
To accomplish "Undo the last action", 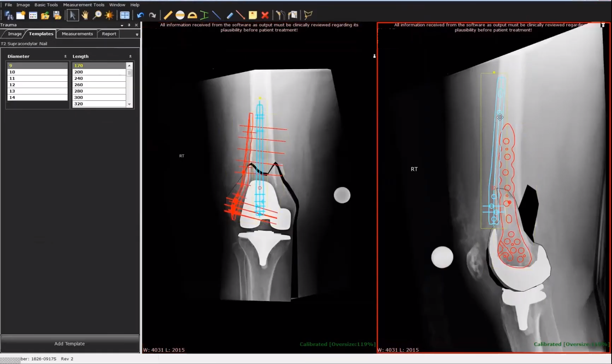I will pyautogui.click(x=141, y=15).
